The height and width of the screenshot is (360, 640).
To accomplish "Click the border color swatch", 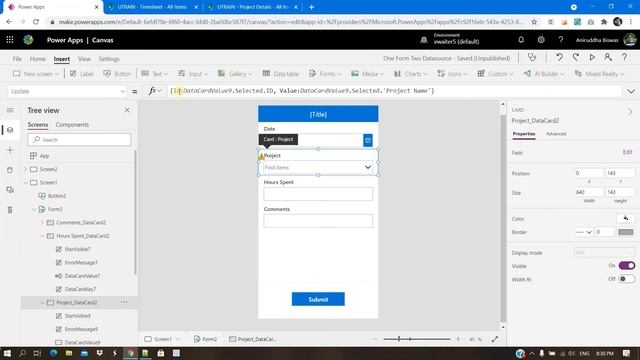I will (x=625, y=232).
